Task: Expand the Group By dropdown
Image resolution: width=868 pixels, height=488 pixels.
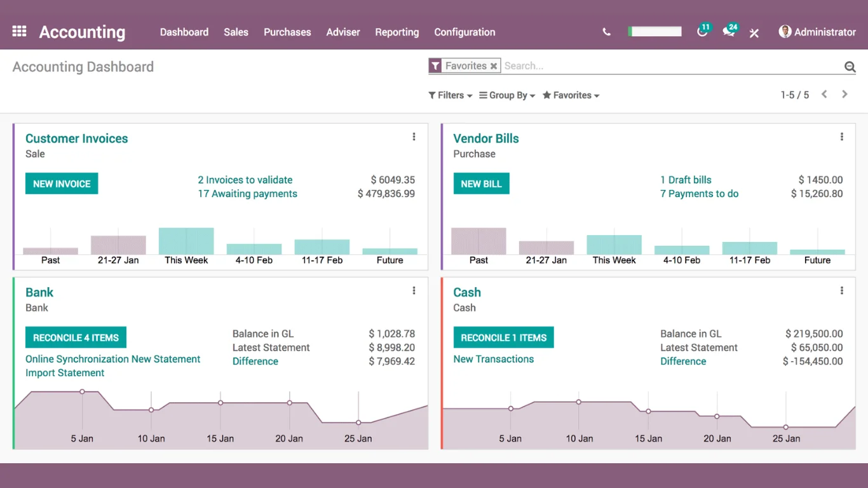Action: click(x=506, y=95)
